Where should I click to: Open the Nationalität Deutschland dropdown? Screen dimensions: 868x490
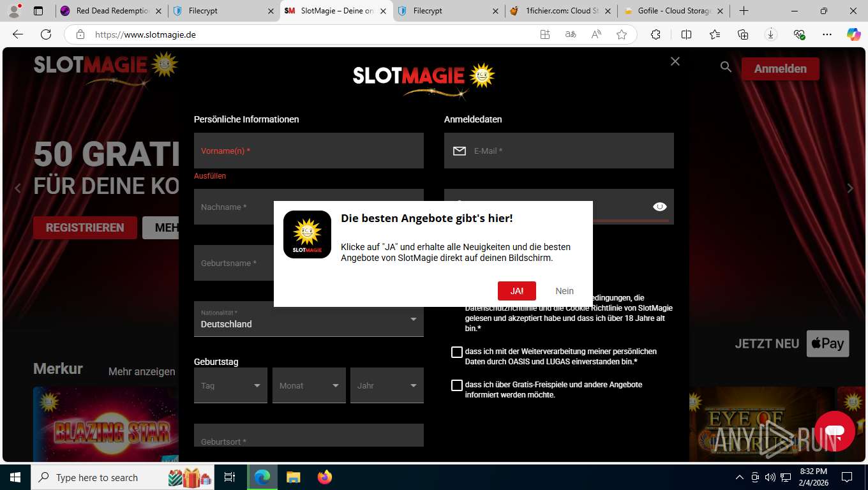click(309, 319)
